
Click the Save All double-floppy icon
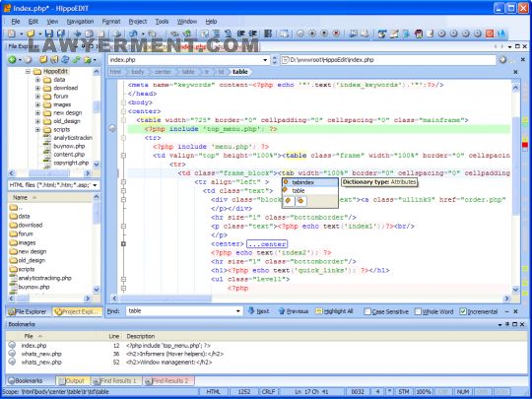pos(61,33)
